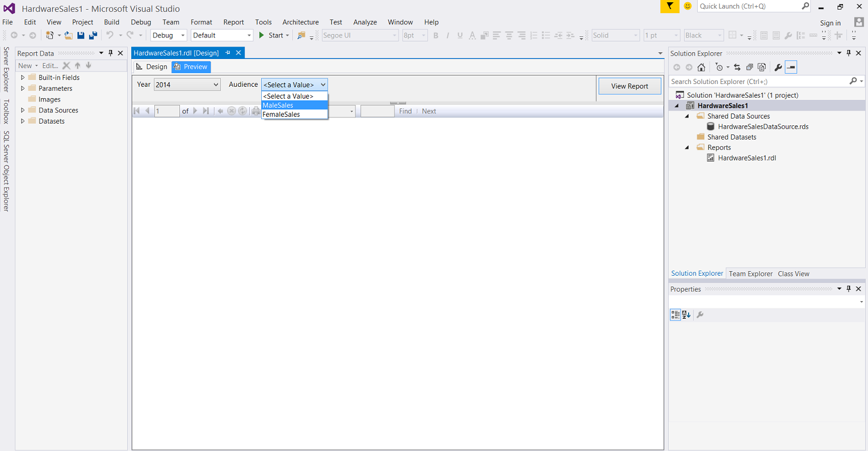Screen dimensions: 868x451
Task: Click the Collapse All icon in Solution Explorer
Action: point(749,67)
